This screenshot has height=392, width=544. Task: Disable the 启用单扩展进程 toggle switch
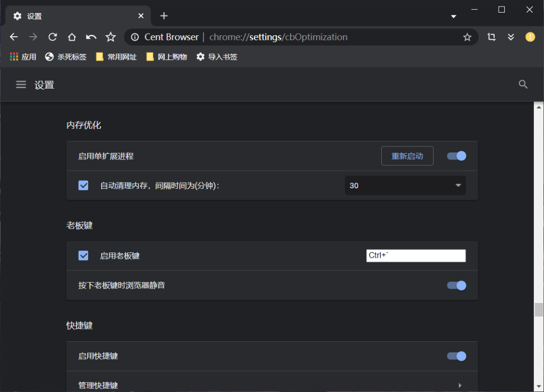[456, 155]
